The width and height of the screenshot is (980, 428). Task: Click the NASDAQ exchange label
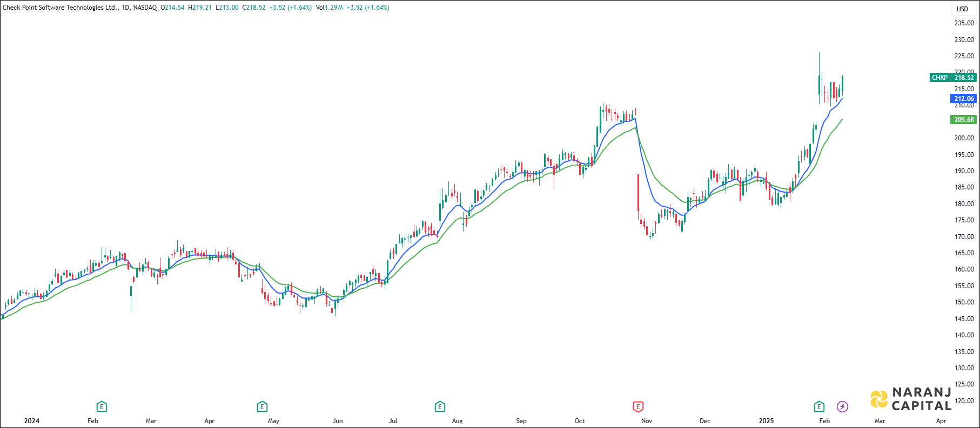point(145,8)
